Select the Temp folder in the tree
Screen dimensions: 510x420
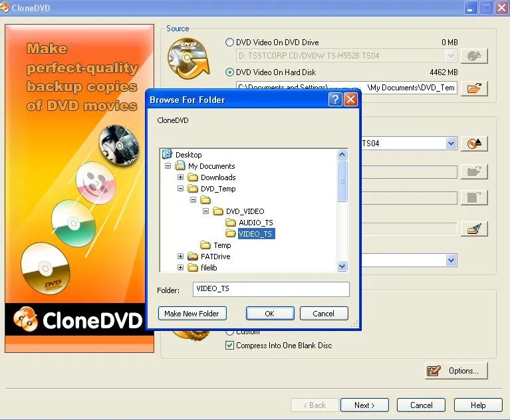[222, 245]
